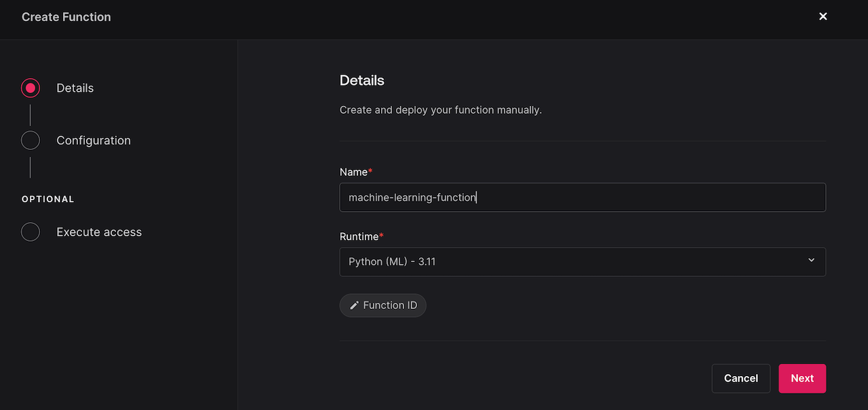868x410 pixels.
Task: Click the Runtime field label
Action: pos(359,237)
